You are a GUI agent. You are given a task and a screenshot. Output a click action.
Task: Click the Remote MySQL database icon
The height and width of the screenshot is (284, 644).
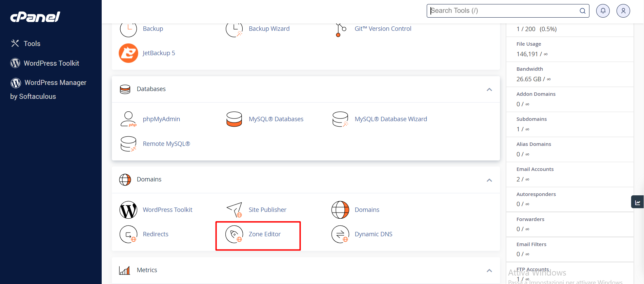pyautogui.click(x=128, y=144)
